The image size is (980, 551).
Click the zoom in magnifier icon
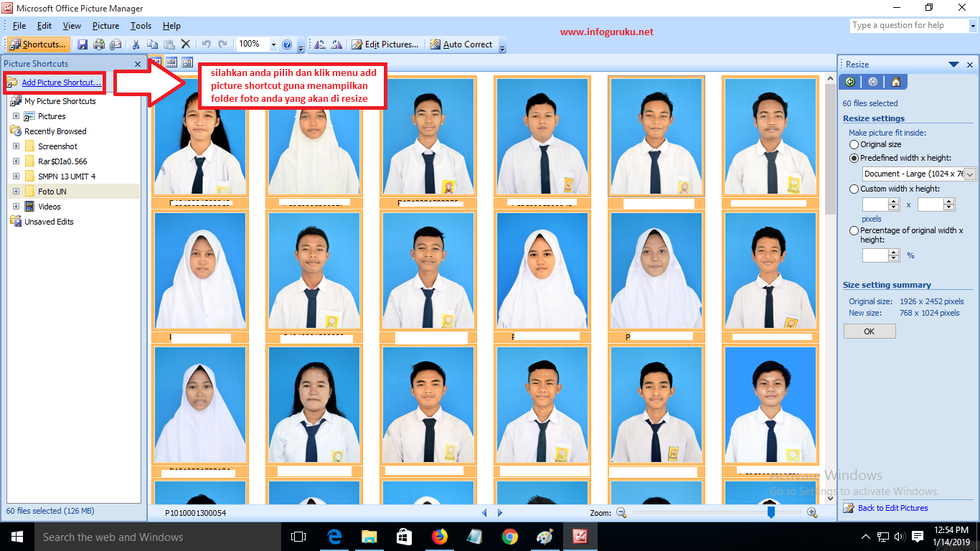(812, 512)
